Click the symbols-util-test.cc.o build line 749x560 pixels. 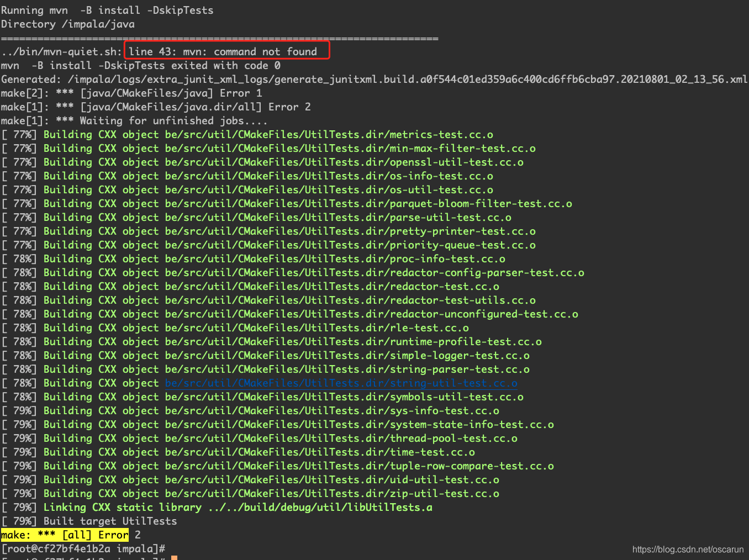[x=262, y=397]
